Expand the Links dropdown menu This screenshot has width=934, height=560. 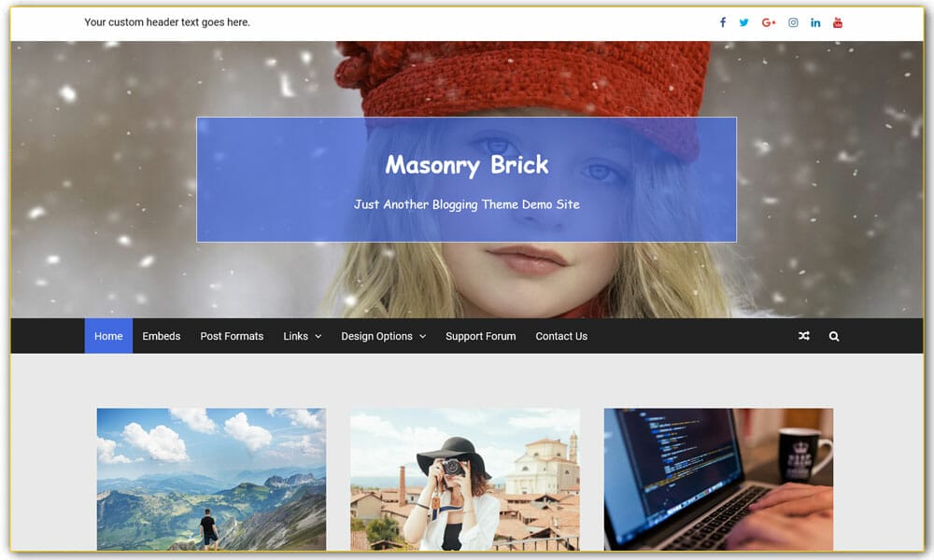(297, 336)
